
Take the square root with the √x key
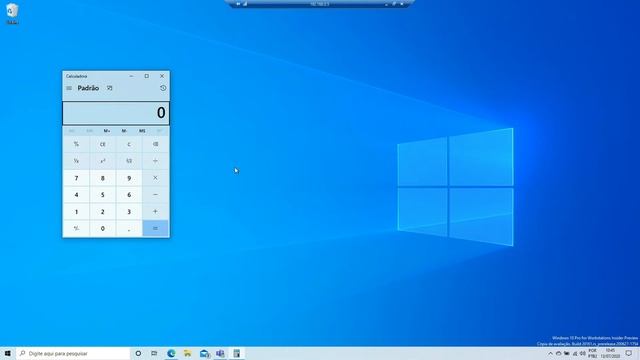click(x=129, y=161)
